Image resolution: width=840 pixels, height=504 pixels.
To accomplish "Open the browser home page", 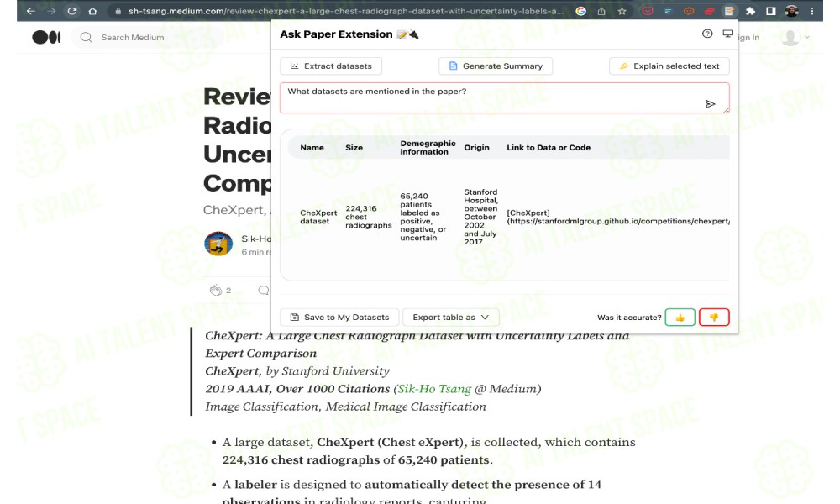I will (x=92, y=11).
